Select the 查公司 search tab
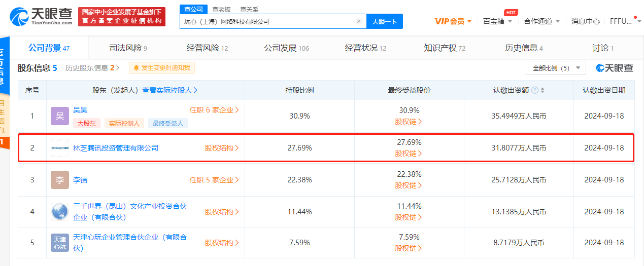The width and height of the screenshot is (644, 266). tap(193, 9)
